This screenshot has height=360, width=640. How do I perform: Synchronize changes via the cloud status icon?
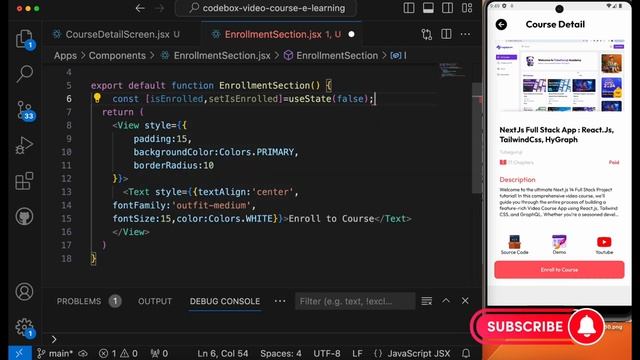(x=83, y=353)
